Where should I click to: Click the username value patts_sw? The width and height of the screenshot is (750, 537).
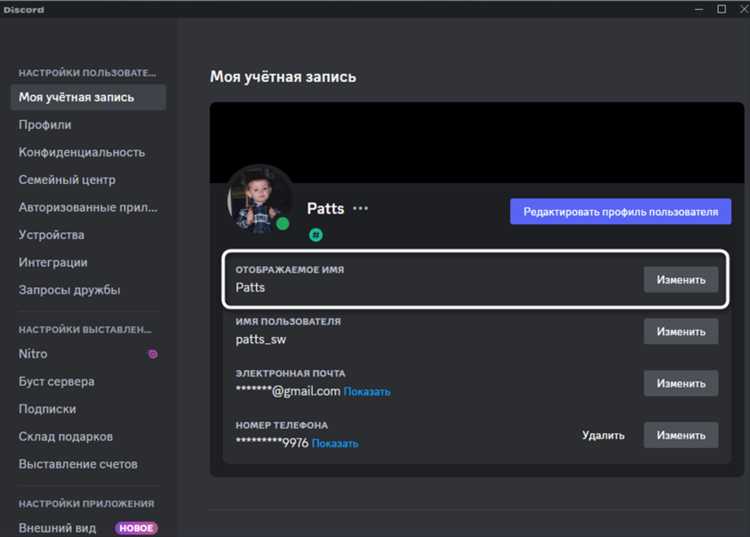[261, 340]
